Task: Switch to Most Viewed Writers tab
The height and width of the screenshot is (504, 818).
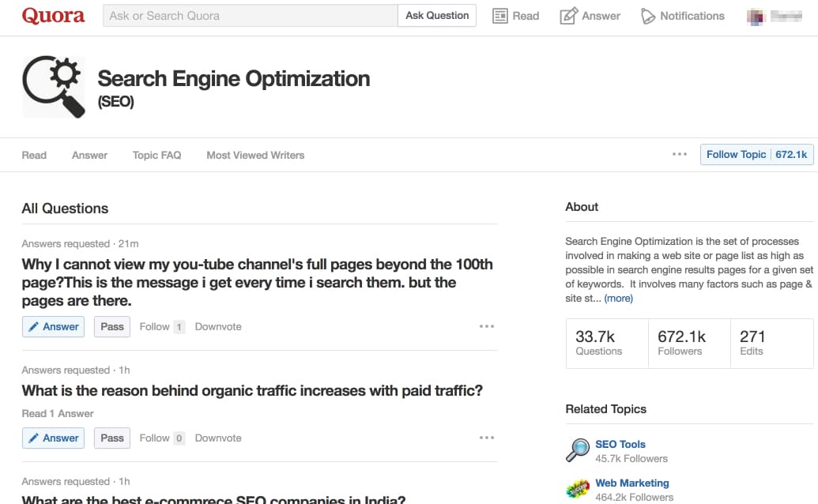Action: tap(255, 156)
